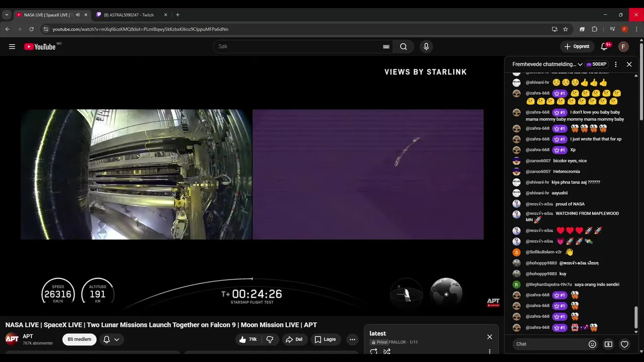The image size is (644, 362).
Task: Install app icon in address bar
Action: [554, 29]
